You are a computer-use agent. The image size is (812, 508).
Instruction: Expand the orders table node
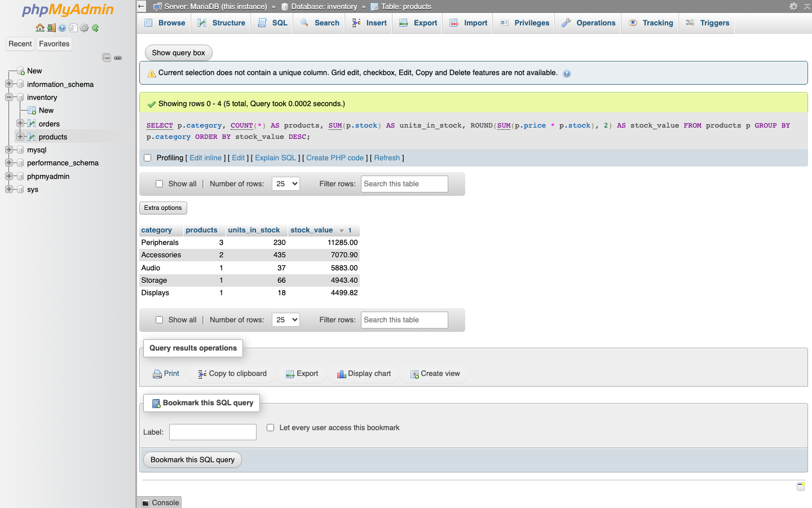click(20, 123)
